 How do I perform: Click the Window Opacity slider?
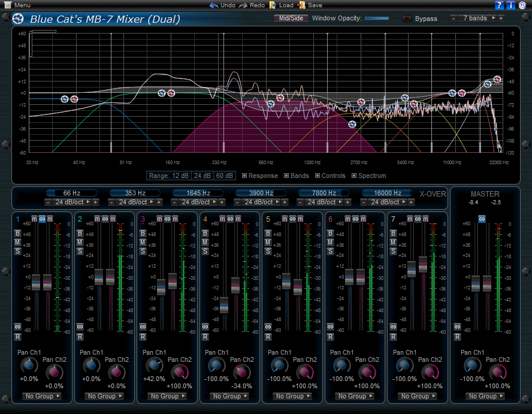(x=377, y=19)
